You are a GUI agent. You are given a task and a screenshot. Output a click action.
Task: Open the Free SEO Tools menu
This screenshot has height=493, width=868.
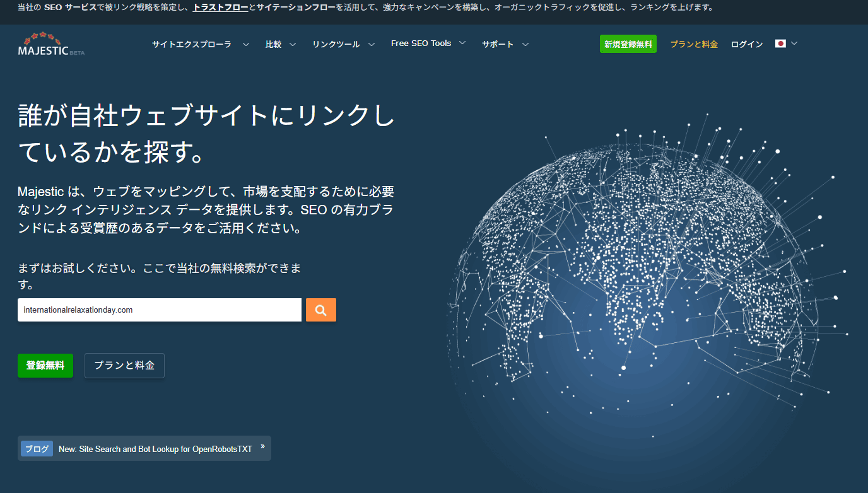(421, 43)
